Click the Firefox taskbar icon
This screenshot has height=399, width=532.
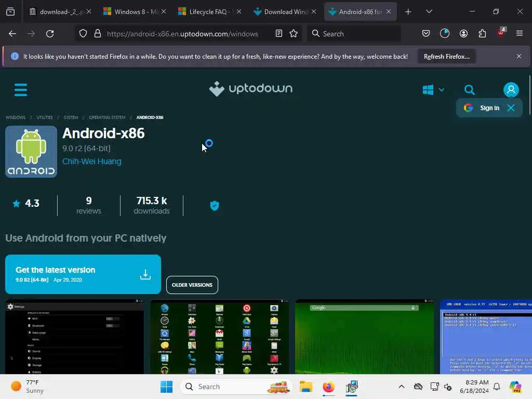(x=328, y=387)
